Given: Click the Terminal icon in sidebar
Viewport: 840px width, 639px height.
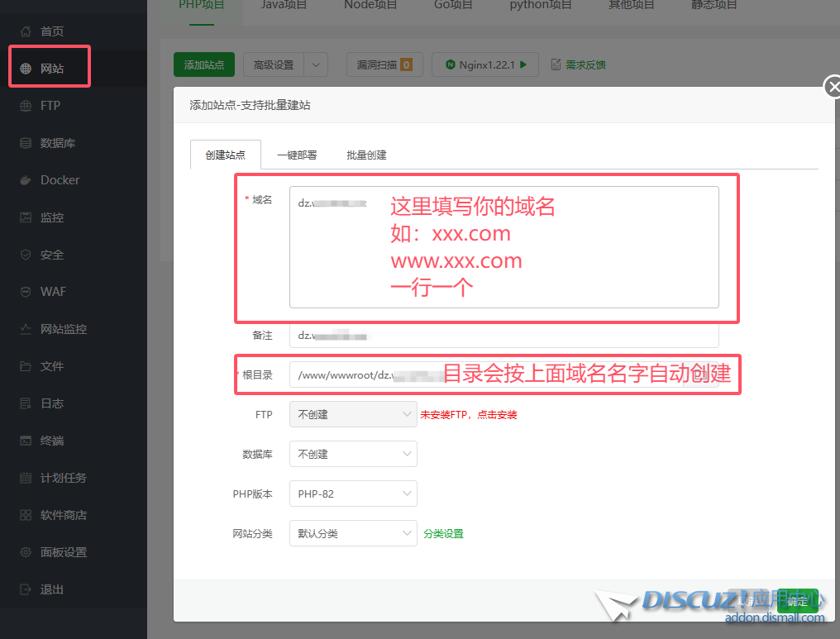Looking at the screenshot, I should 26,441.
